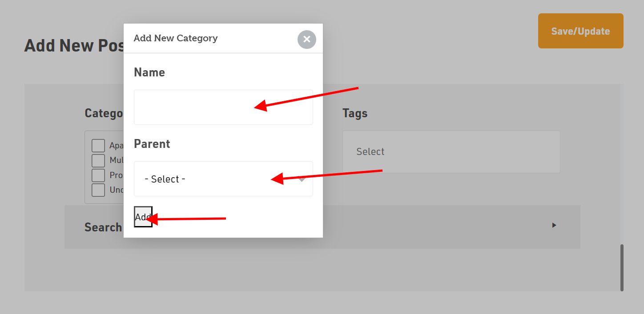Click the "Add New Post" page heading
The width and height of the screenshot is (644, 314).
73,46
